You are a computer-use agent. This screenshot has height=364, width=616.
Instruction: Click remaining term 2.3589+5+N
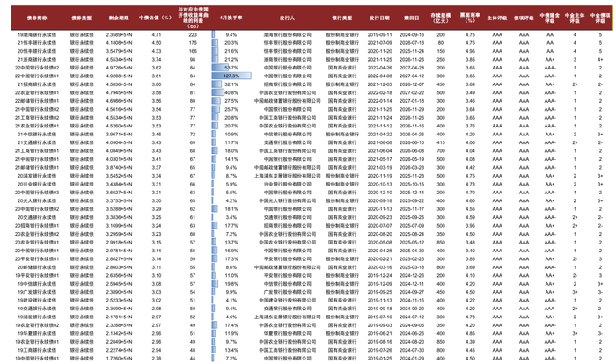click(x=119, y=34)
